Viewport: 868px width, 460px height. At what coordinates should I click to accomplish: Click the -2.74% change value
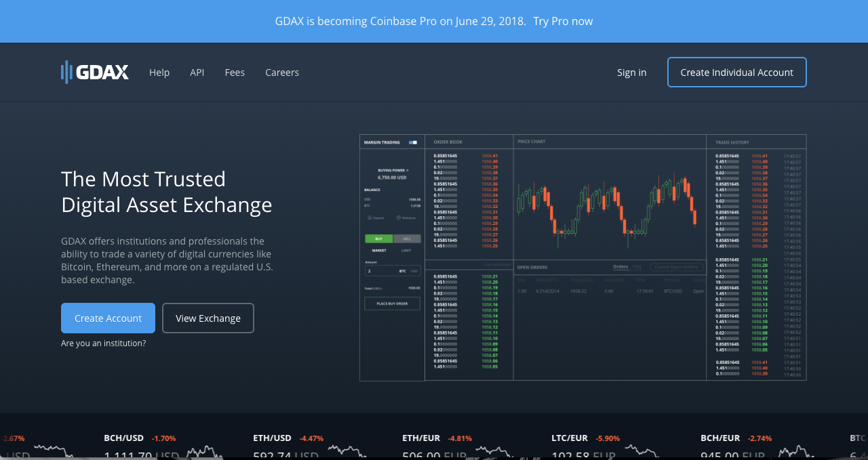click(759, 438)
